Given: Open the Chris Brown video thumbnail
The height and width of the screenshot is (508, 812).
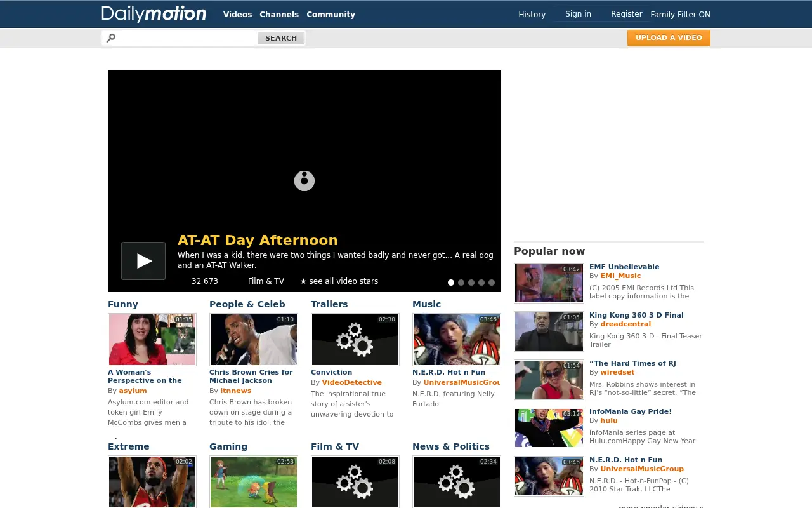Looking at the screenshot, I should pyautogui.click(x=254, y=339).
